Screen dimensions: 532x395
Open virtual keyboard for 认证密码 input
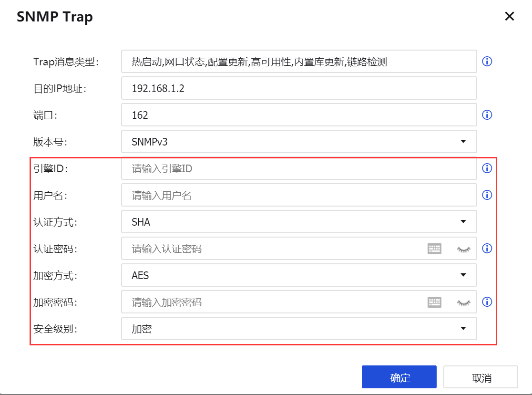pyautogui.click(x=434, y=248)
